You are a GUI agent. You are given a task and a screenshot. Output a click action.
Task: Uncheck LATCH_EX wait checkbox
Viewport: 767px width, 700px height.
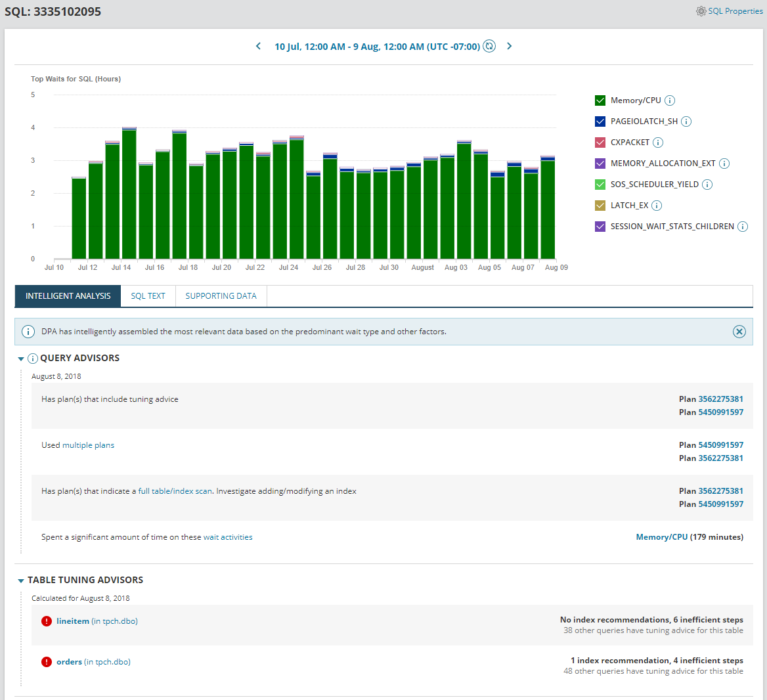(x=600, y=206)
